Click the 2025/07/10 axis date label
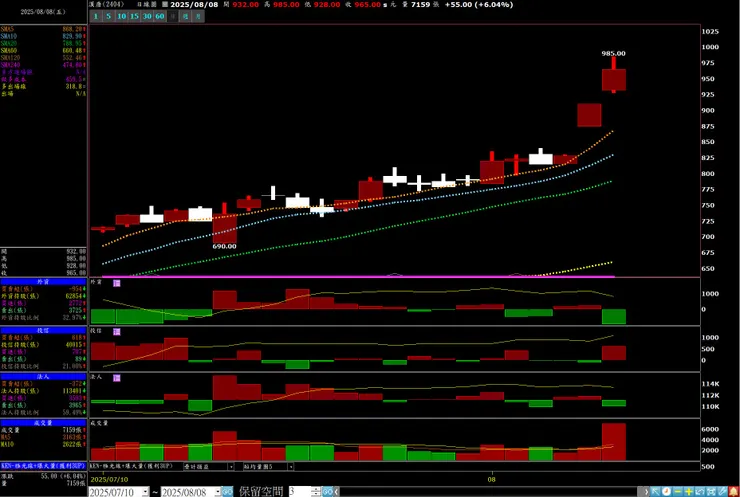Viewport: 740px width, 497px height. (x=109, y=480)
